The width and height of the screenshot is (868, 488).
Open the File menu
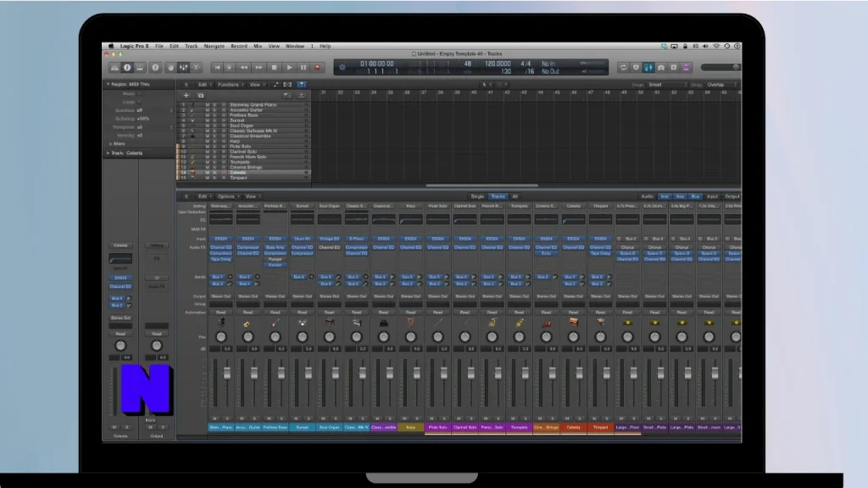coord(159,47)
